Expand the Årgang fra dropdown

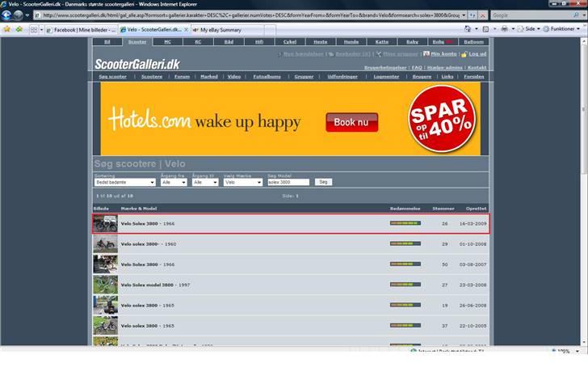click(174, 183)
